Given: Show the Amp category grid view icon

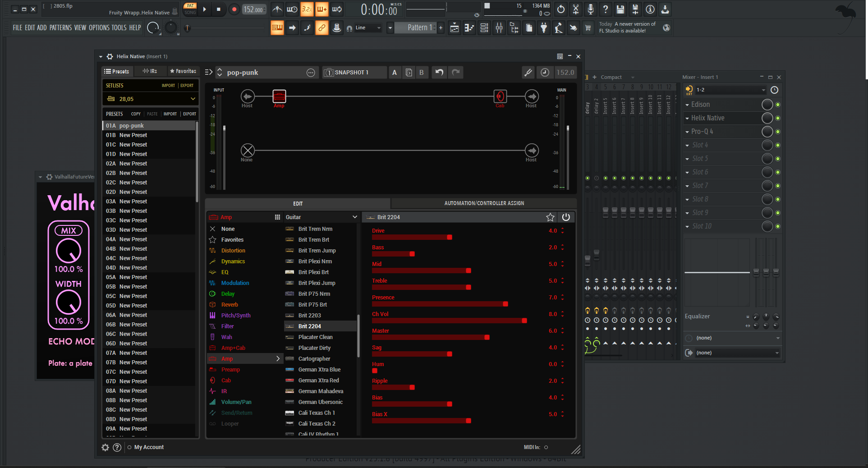Looking at the screenshot, I should 277,217.
